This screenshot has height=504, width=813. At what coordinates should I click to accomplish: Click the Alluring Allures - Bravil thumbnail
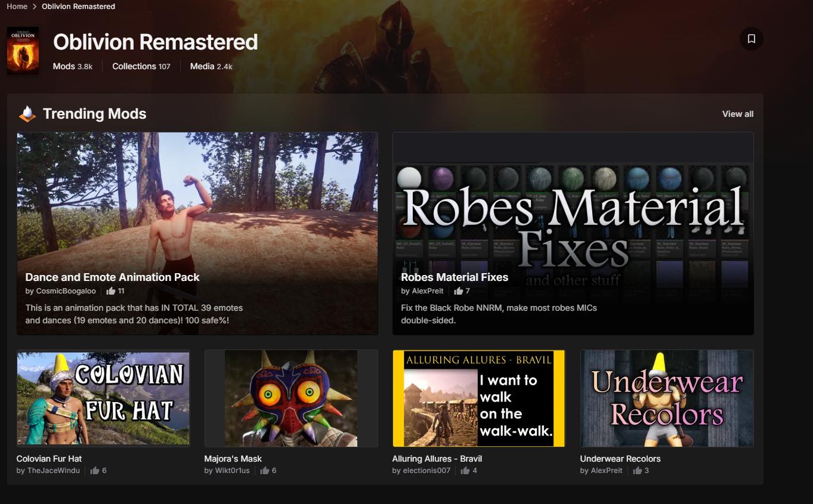tap(479, 398)
